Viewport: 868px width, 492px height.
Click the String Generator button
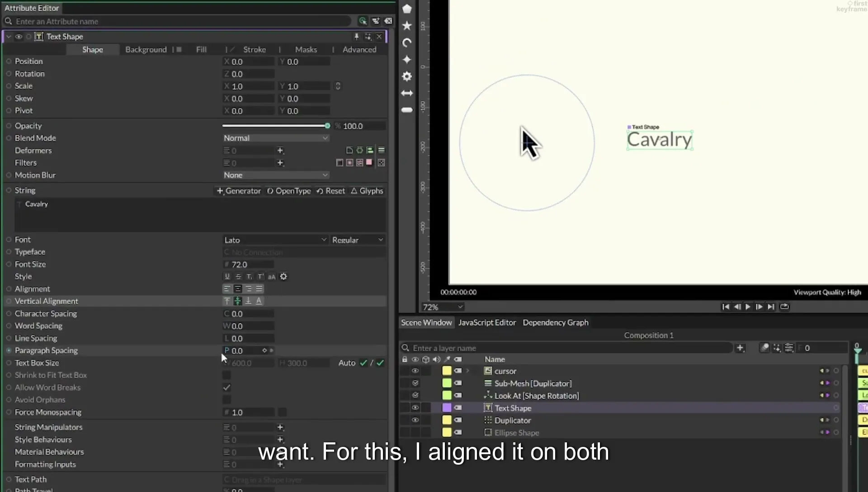pyautogui.click(x=239, y=191)
